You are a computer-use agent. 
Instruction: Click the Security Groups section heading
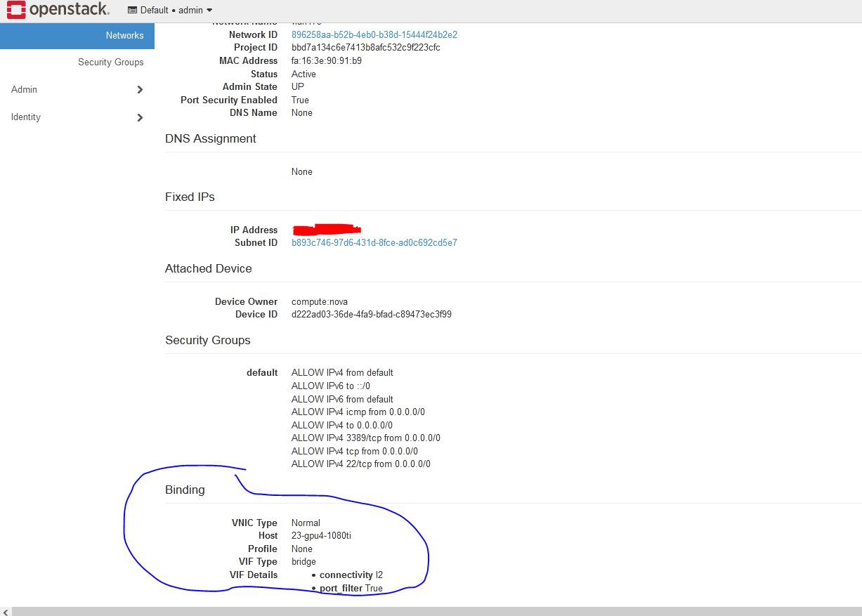(208, 340)
